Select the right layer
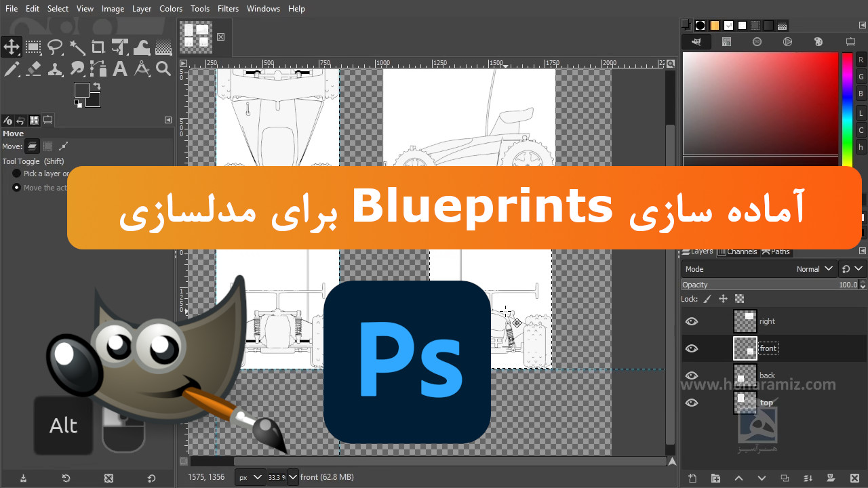This screenshot has width=868, height=488. pos(774,321)
